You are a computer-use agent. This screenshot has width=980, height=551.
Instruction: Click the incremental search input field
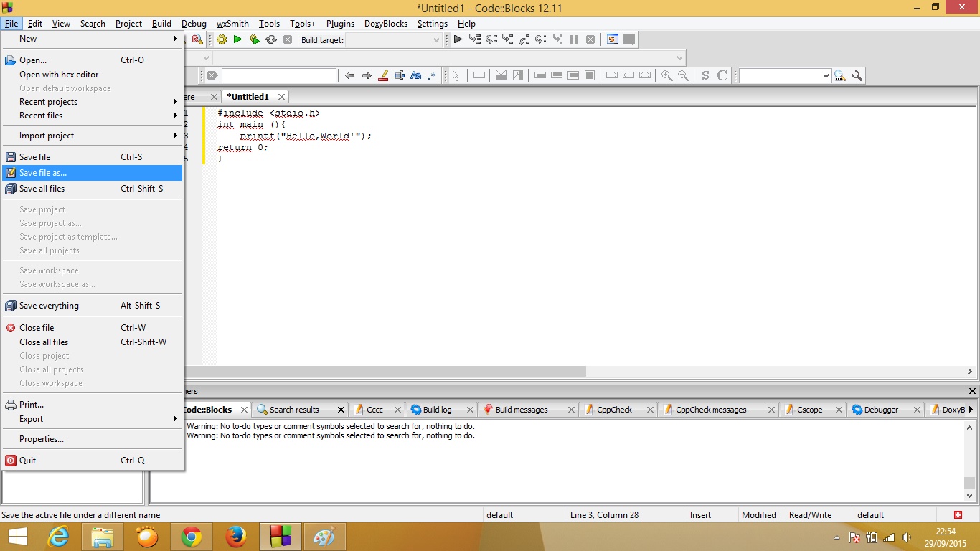pos(279,75)
